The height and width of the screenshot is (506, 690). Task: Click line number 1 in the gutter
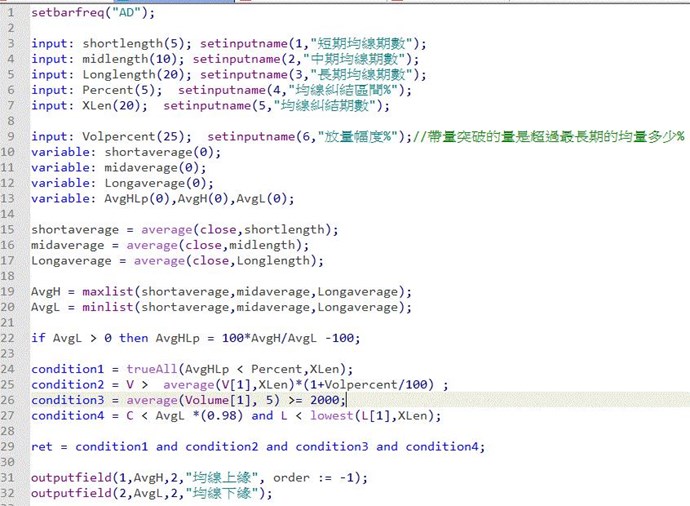(x=9, y=13)
